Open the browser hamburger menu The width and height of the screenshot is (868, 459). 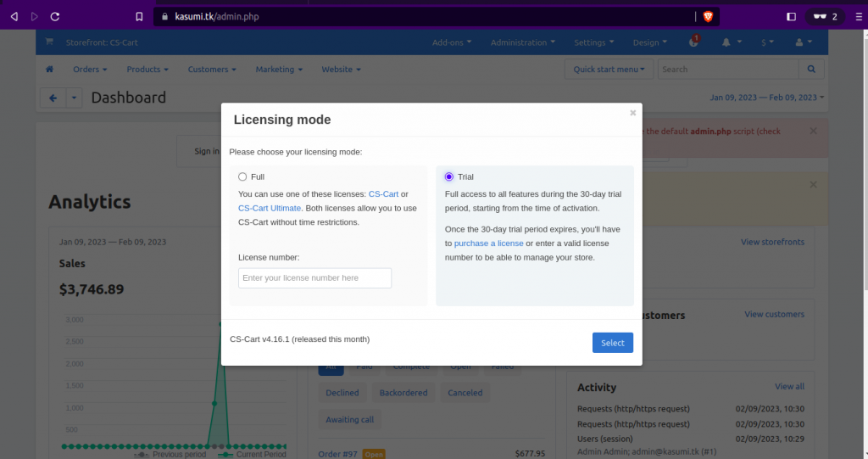859,17
